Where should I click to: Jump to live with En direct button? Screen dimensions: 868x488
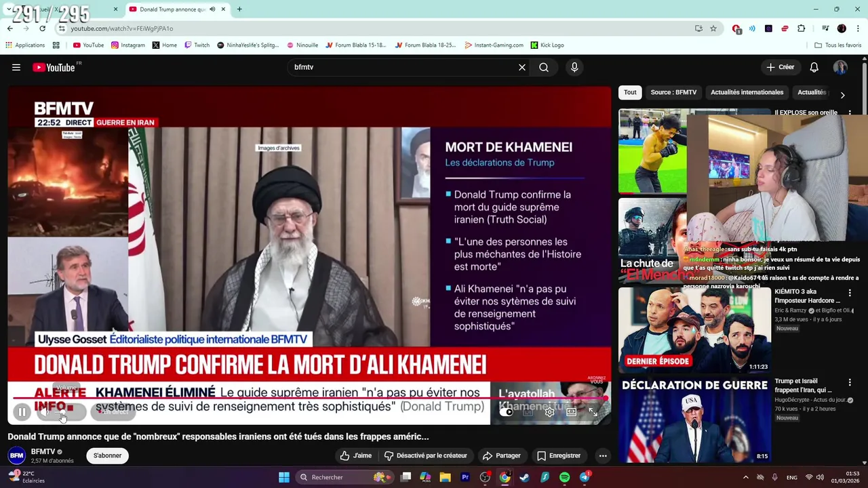[x=113, y=411]
